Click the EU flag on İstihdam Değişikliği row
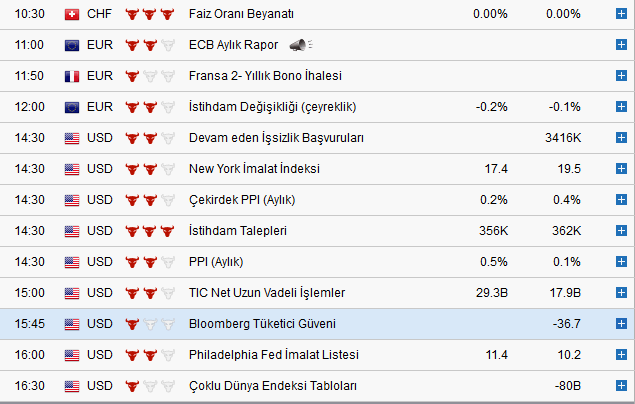 pos(72,107)
